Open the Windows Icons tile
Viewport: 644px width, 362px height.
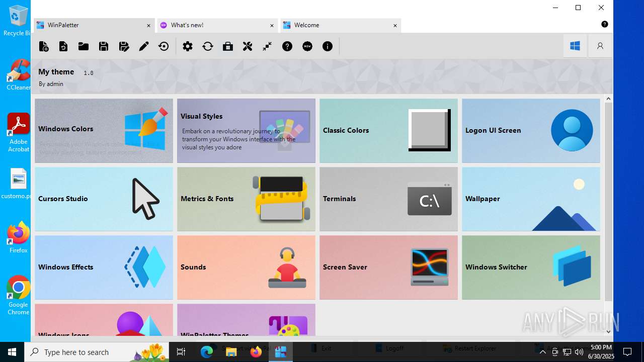(104, 320)
